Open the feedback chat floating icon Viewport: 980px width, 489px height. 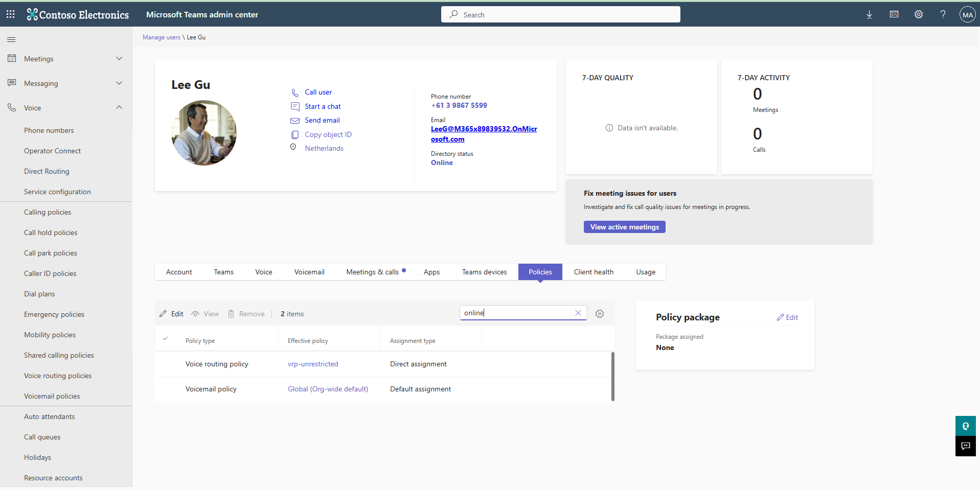tap(965, 446)
